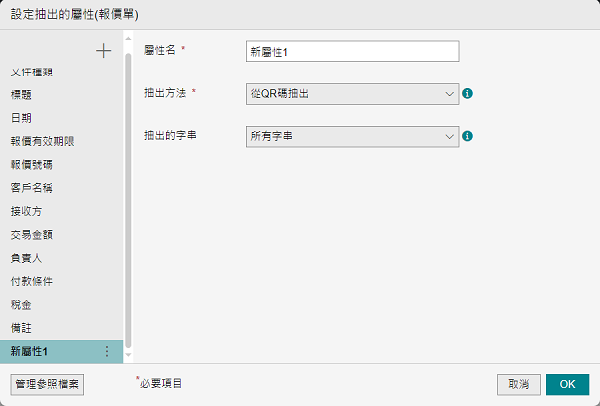Open the three-dot menu for 新屬性1
This screenshot has height=406, width=600.
click(x=107, y=351)
